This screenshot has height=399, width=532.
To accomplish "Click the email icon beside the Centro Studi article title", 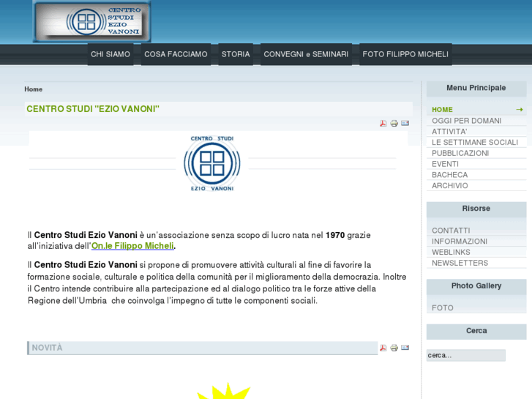I will [x=405, y=123].
